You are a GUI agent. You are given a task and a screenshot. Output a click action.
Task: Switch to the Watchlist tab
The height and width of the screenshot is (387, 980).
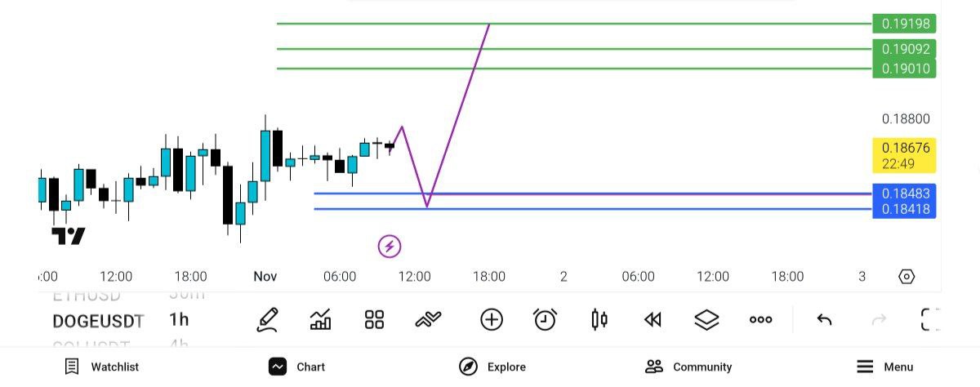point(102,367)
